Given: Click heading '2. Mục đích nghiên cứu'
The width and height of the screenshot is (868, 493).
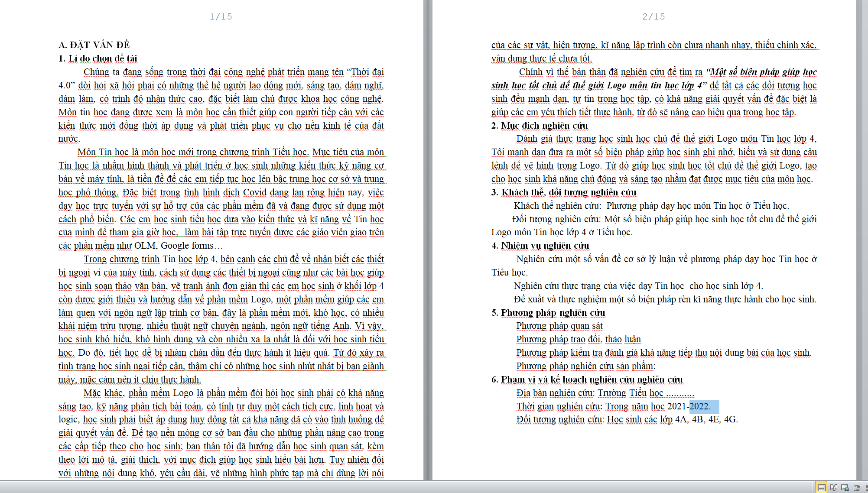Looking at the screenshot, I should click(540, 126).
